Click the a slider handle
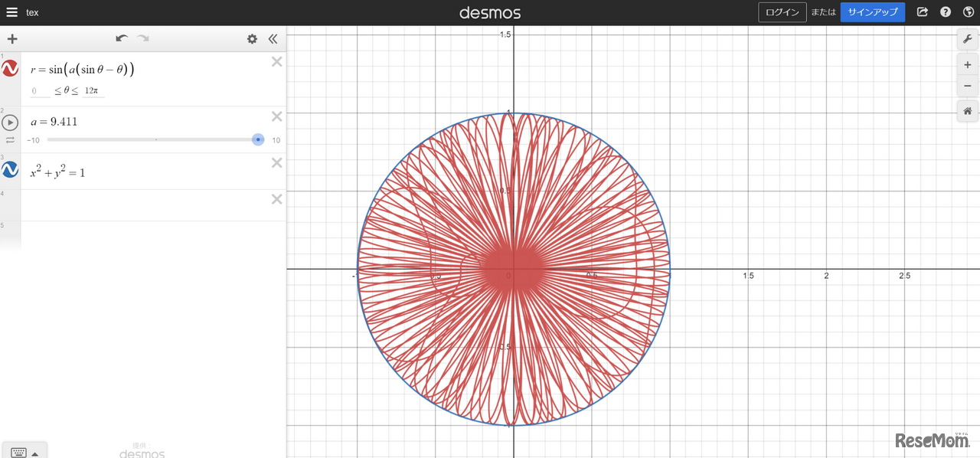The image size is (980, 458). coord(258,139)
